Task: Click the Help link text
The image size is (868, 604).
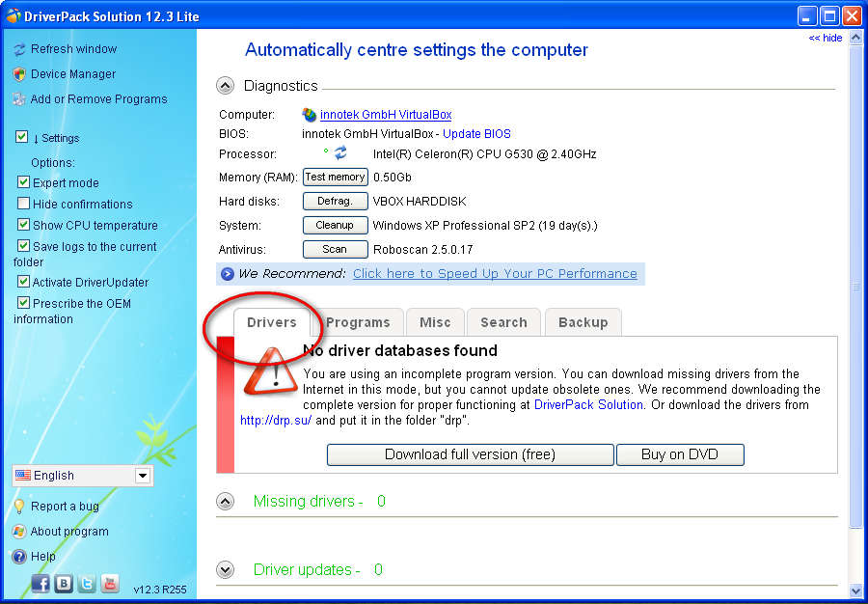Action: 43,557
